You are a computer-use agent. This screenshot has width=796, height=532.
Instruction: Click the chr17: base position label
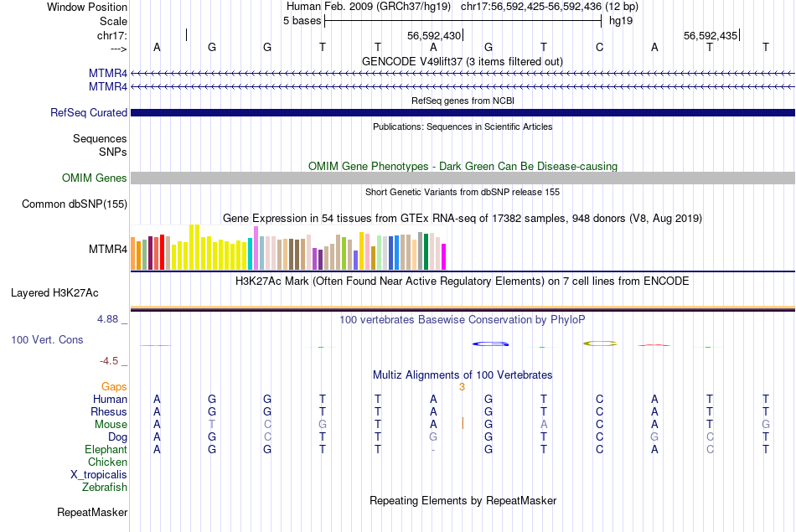tap(112, 35)
